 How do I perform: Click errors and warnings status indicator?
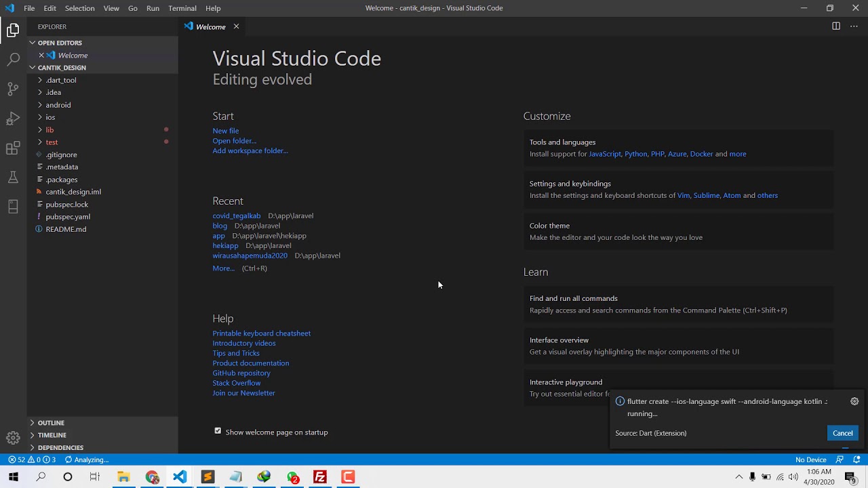[x=32, y=460]
